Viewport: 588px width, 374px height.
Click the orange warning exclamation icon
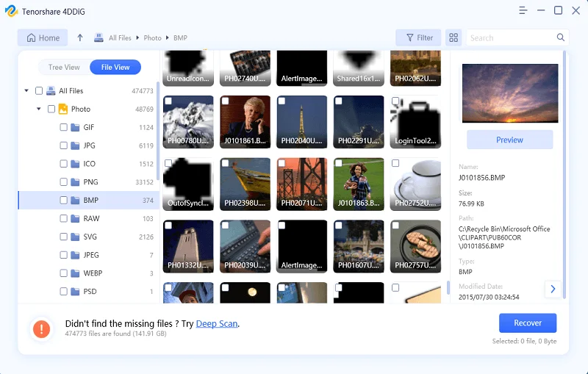[42, 328]
